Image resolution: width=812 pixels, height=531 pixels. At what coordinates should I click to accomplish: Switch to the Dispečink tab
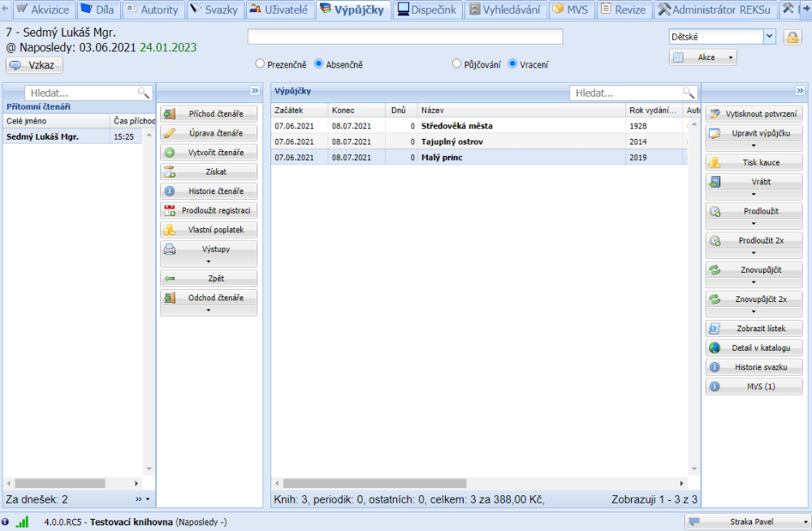[428, 10]
